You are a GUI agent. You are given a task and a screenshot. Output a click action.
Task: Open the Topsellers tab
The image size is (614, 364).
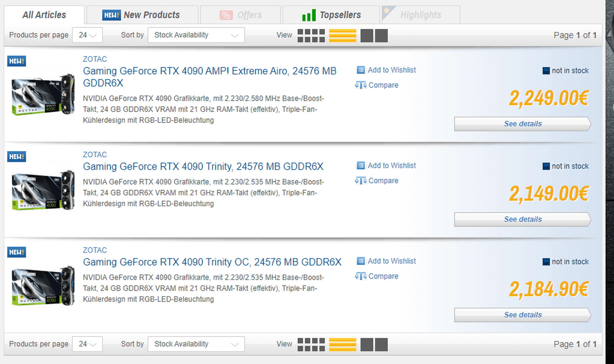331,15
